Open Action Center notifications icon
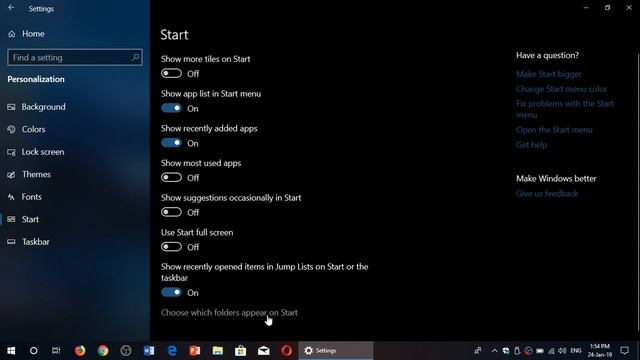The height and width of the screenshot is (360, 640). click(624, 351)
